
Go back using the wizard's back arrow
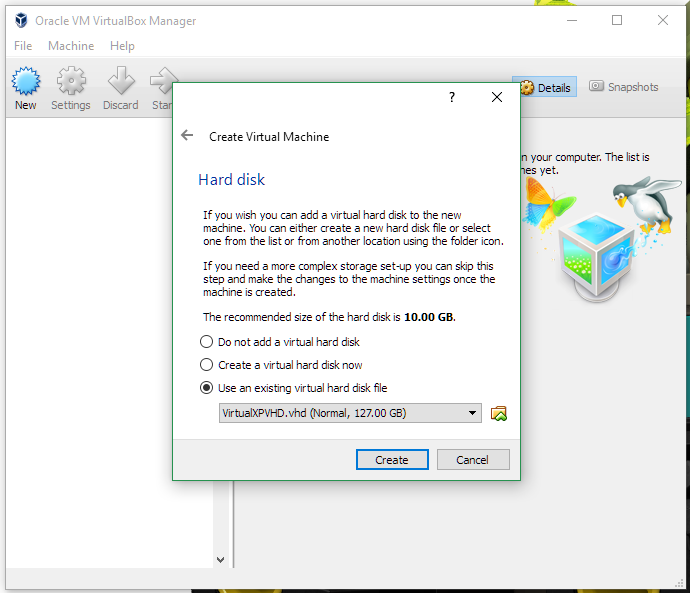click(x=187, y=135)
